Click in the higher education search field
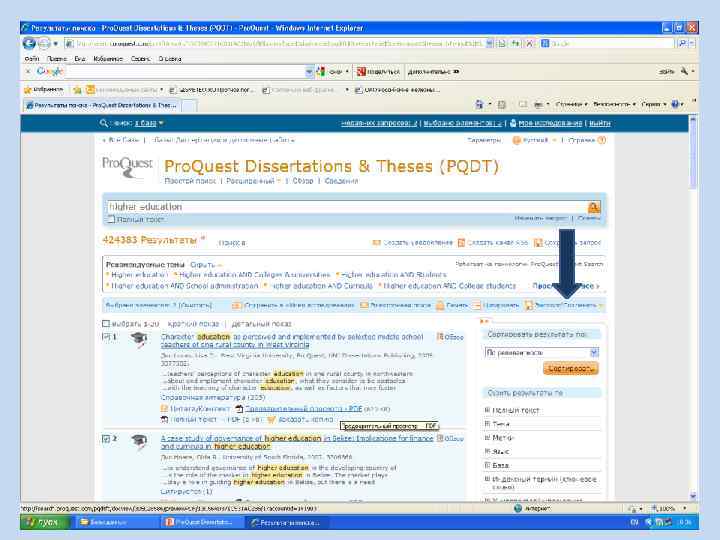Viewport: 720px width, 540px height. click(347, 208)
